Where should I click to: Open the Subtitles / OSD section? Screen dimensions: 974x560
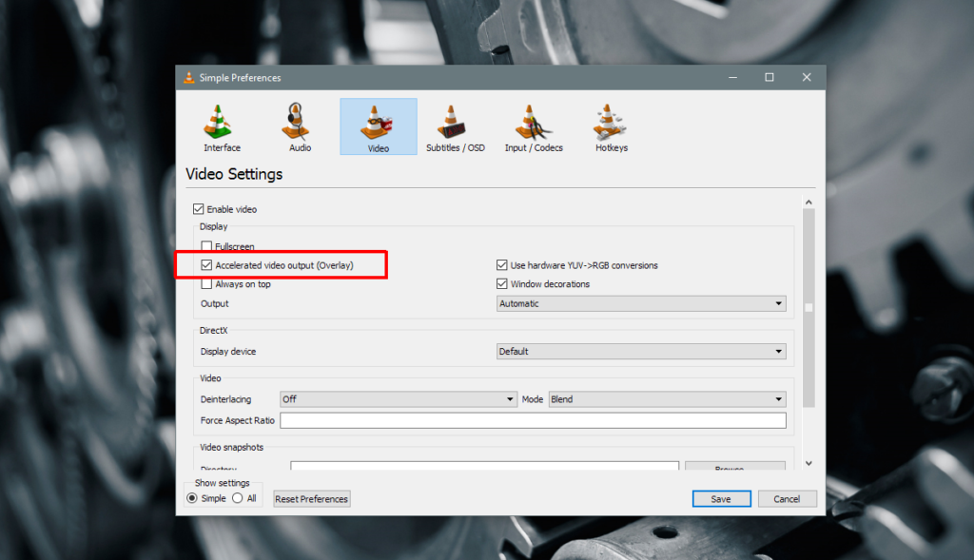[456, 126]
